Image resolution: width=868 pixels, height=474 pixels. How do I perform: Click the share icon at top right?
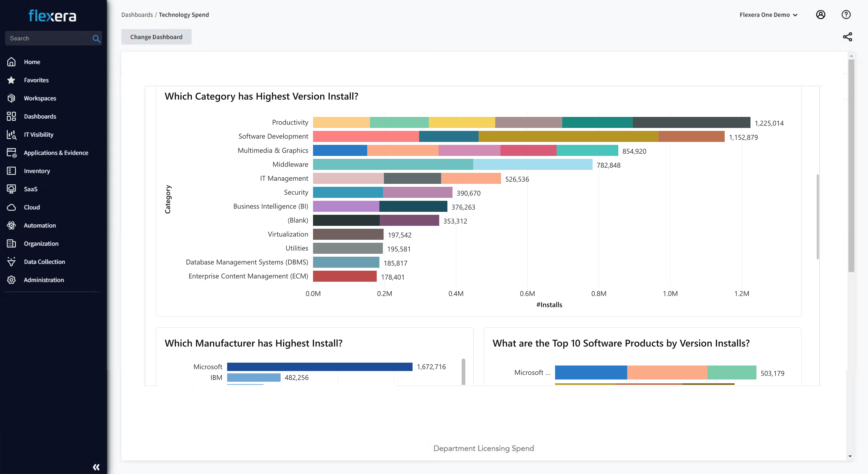[847, 37]
